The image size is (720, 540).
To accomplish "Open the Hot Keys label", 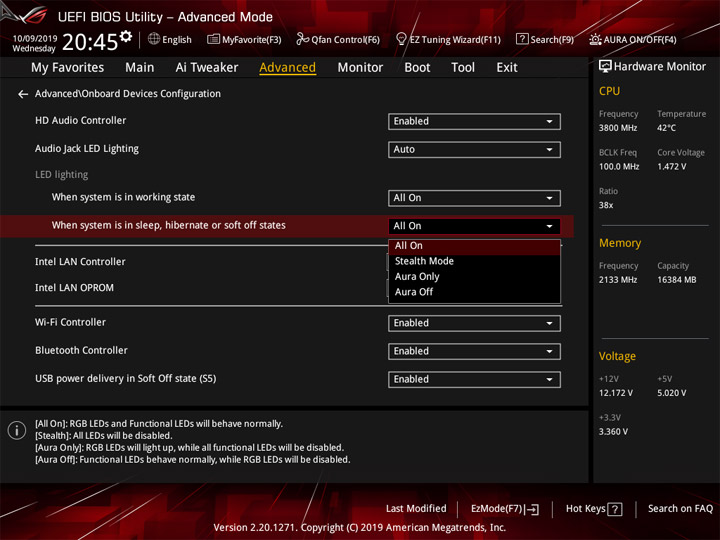I will point(585,509).
